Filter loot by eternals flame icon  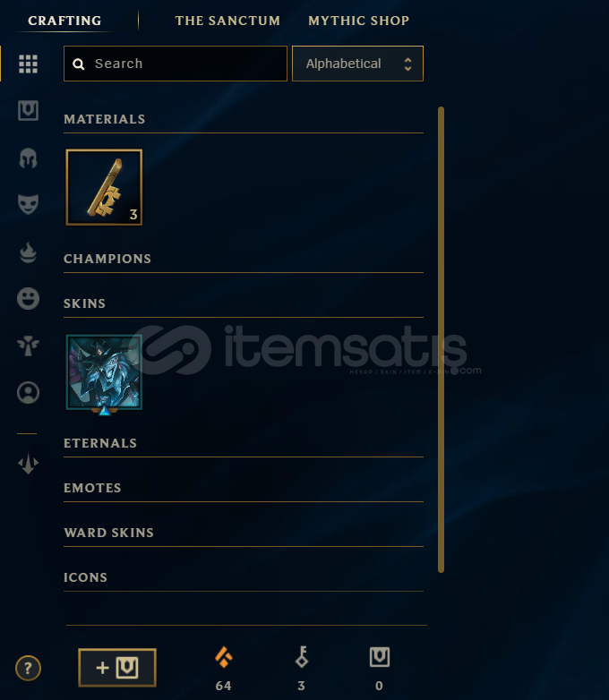tap(28, 252)
